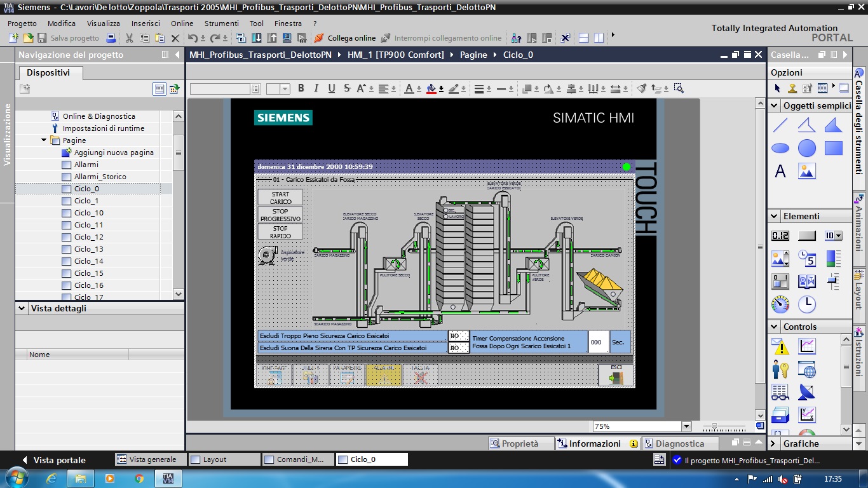Pick the User view control with key
Viewport: 868px width, 488px height.
[780, 369]
